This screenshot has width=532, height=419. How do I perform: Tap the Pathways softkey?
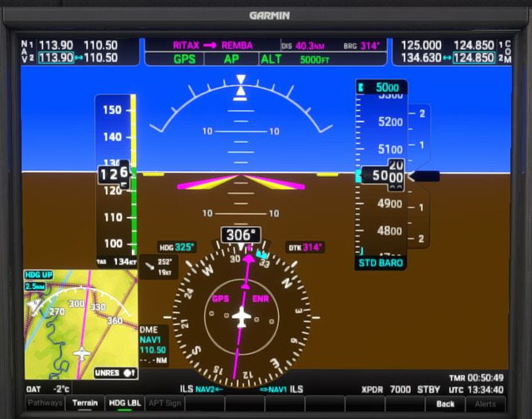45,403
